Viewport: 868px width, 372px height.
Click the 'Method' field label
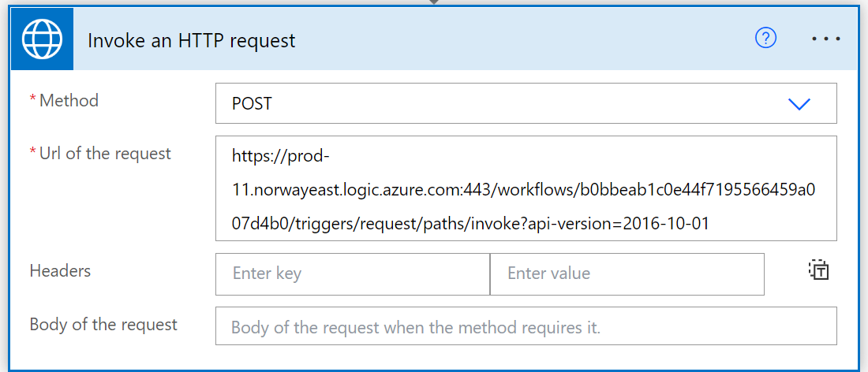(x=69, y=101)
